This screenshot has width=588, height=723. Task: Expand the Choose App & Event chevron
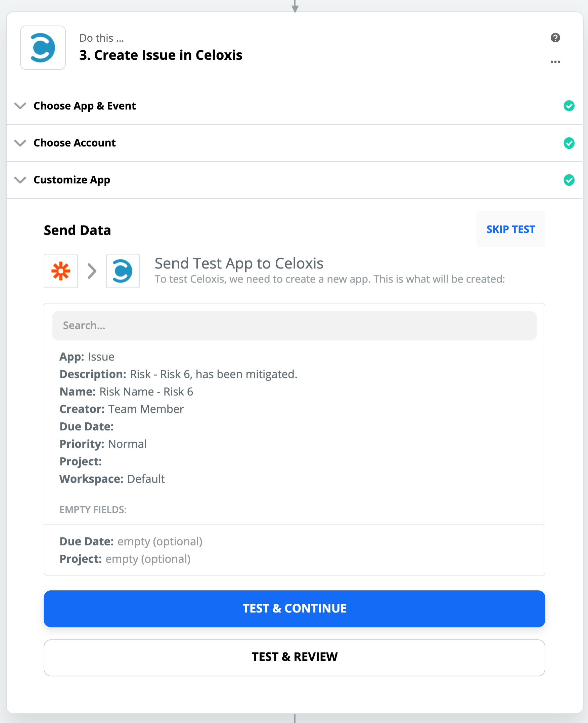[20, 106]
